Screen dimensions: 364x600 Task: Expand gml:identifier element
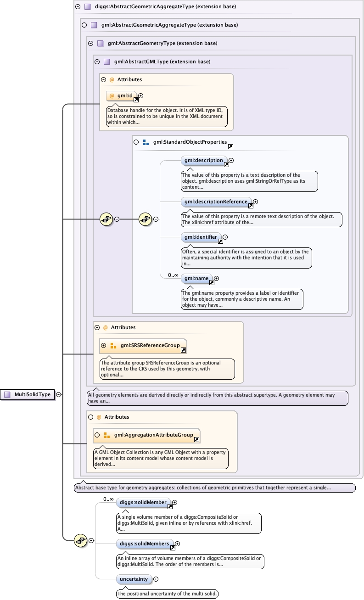point(225,237)
